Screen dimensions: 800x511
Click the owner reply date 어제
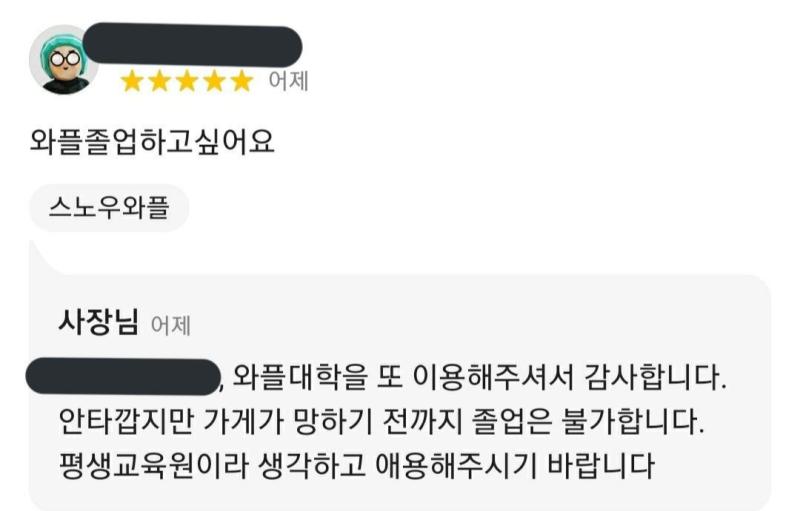tap(171, 325)
